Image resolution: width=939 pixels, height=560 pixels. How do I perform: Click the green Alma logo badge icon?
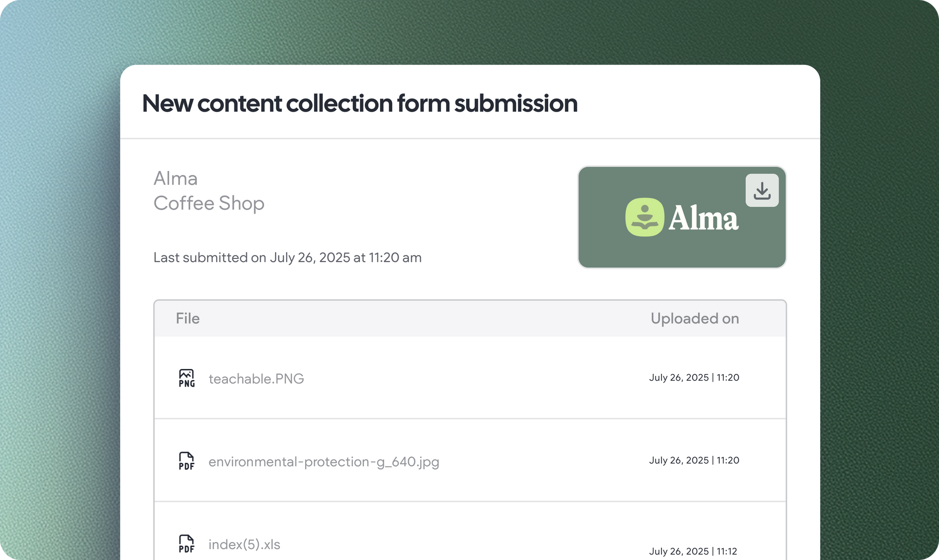(645, 217)
